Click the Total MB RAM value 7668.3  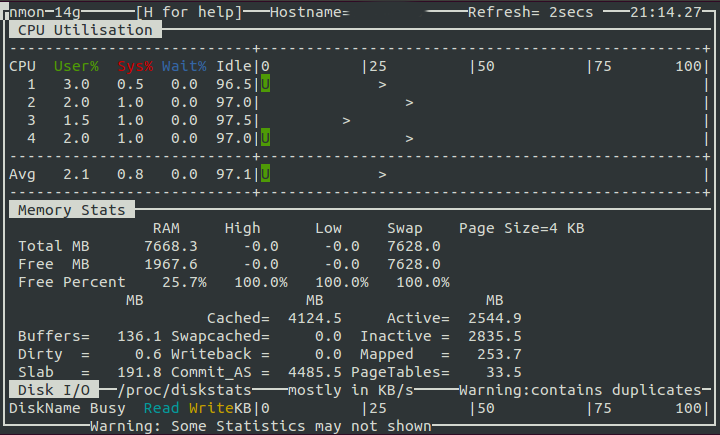171,246
